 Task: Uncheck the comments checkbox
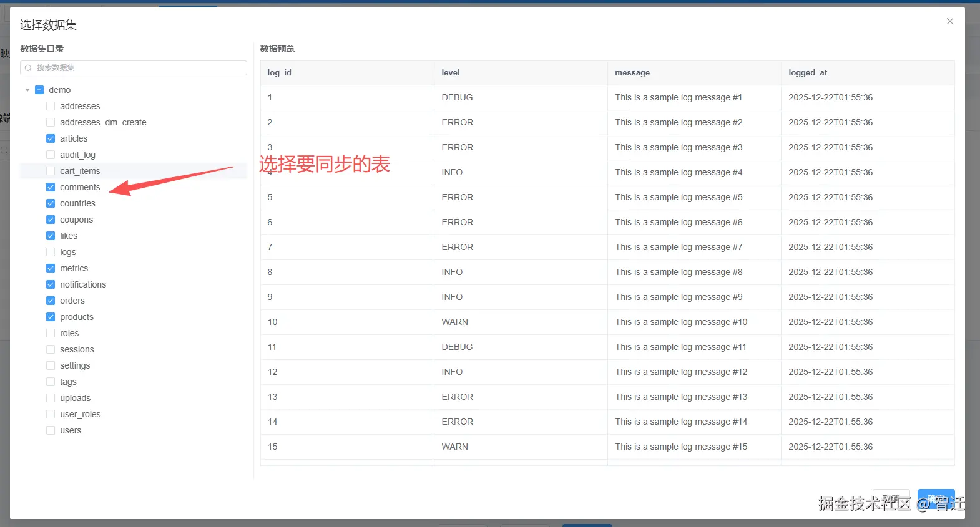51,187
